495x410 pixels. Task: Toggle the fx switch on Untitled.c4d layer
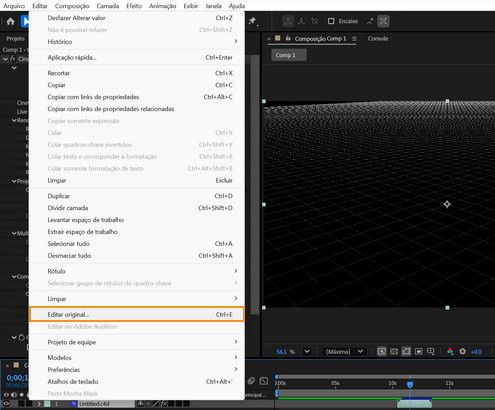tap(163, 404)
